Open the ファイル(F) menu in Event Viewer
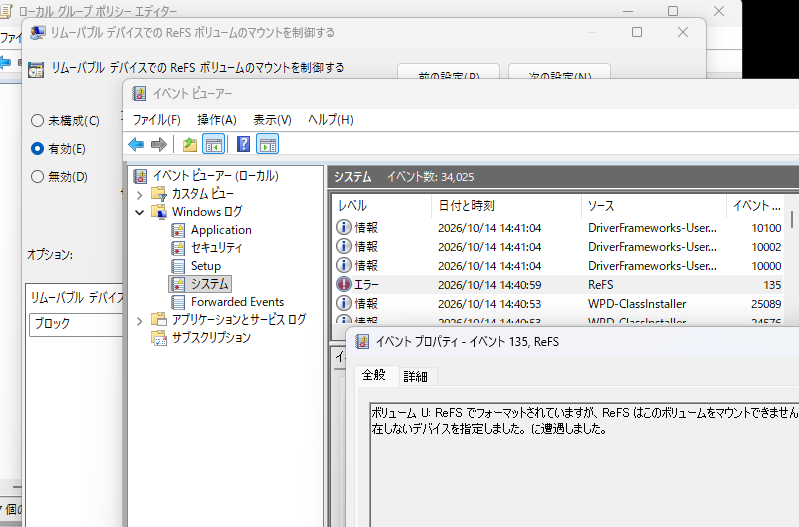The width and height of the screenshot is (799, 527). click(156, 120)
